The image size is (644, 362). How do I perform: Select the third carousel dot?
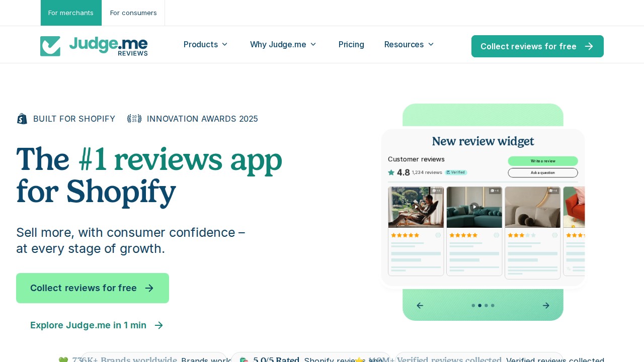[486, 306]
